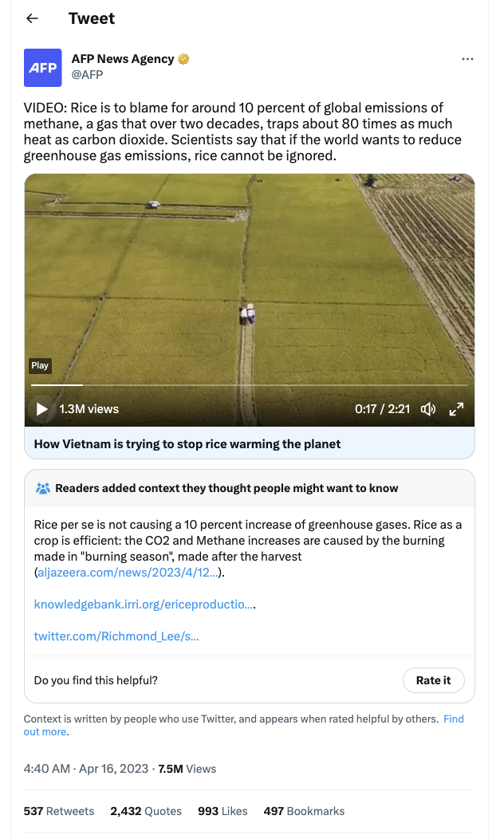The width and height of the screenshot is (504, 839).
Task: Open the tweet's three-dot more menu
Action: 467,59
